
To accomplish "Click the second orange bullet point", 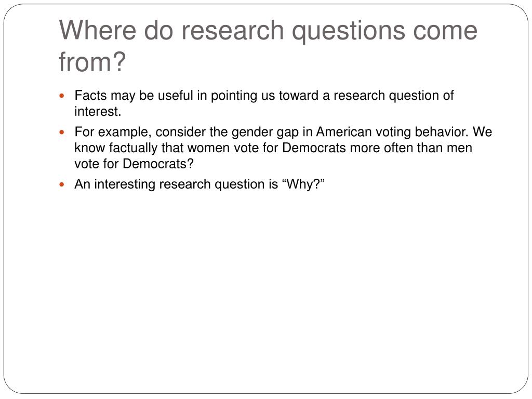I will click(61, 132).
